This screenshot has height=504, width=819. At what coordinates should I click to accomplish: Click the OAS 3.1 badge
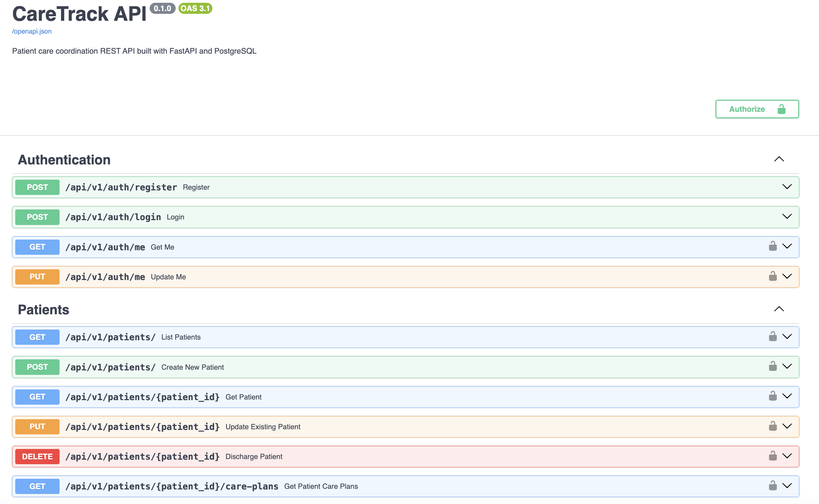195,8
